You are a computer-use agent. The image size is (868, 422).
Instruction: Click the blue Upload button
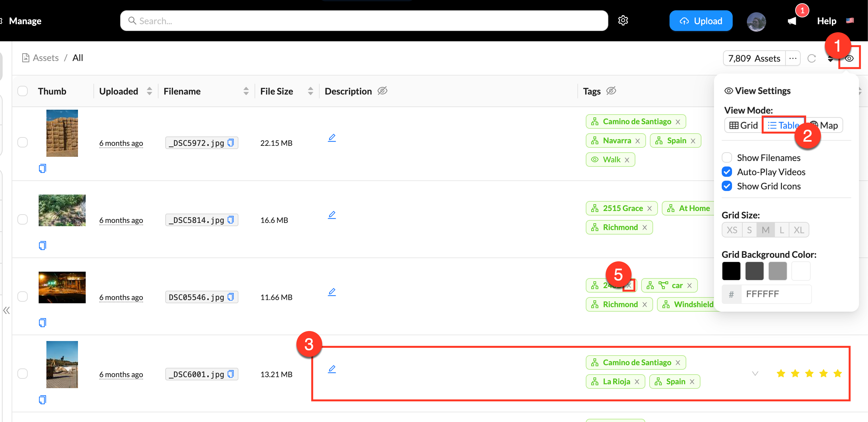tap(700, 21)
